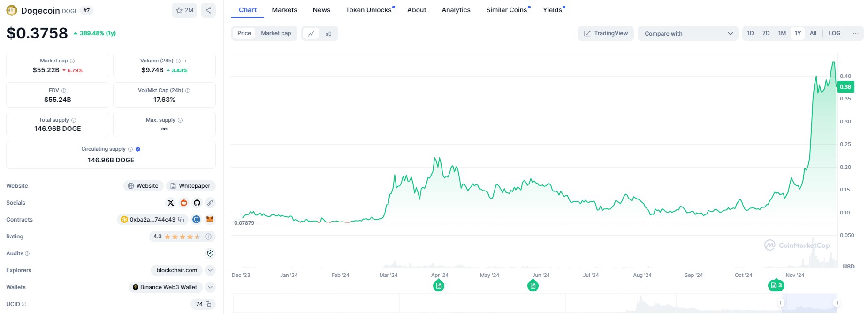868x314 pixels.
Task: Expand the Explorers list next to blockchair.com
Action: [210, 270]
